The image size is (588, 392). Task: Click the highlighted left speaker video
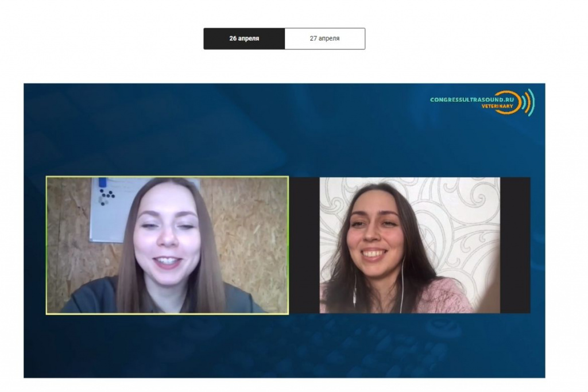(x=167, y=245)
